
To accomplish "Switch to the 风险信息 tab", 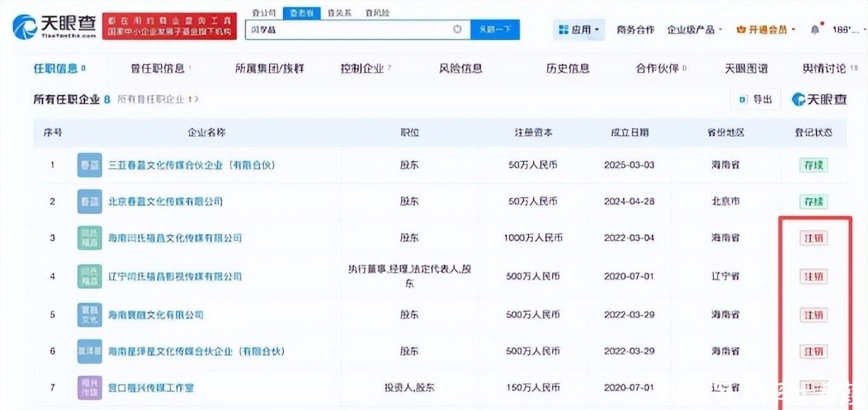I will click(x=461, y=69).
